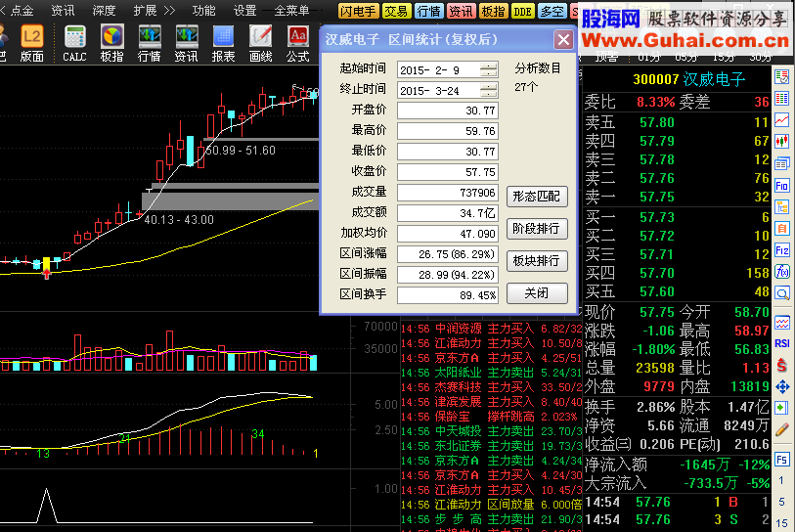The width and height of the screenshot is (795, 532).
Task: Click the magnifier search sidebar icon
Action: 782,293
